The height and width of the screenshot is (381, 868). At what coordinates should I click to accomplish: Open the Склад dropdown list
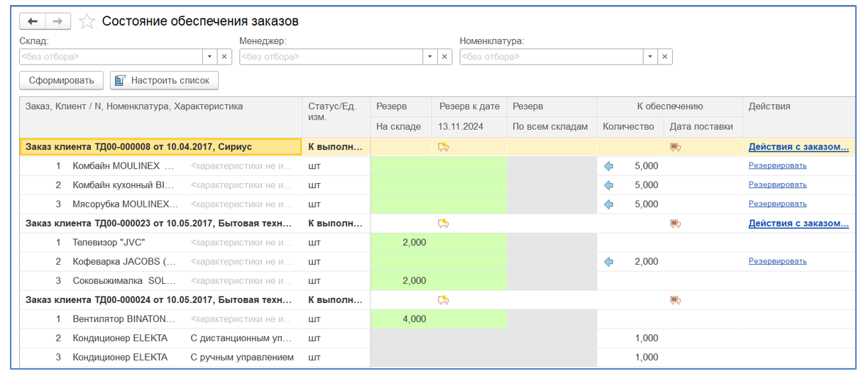coord(209,57)
